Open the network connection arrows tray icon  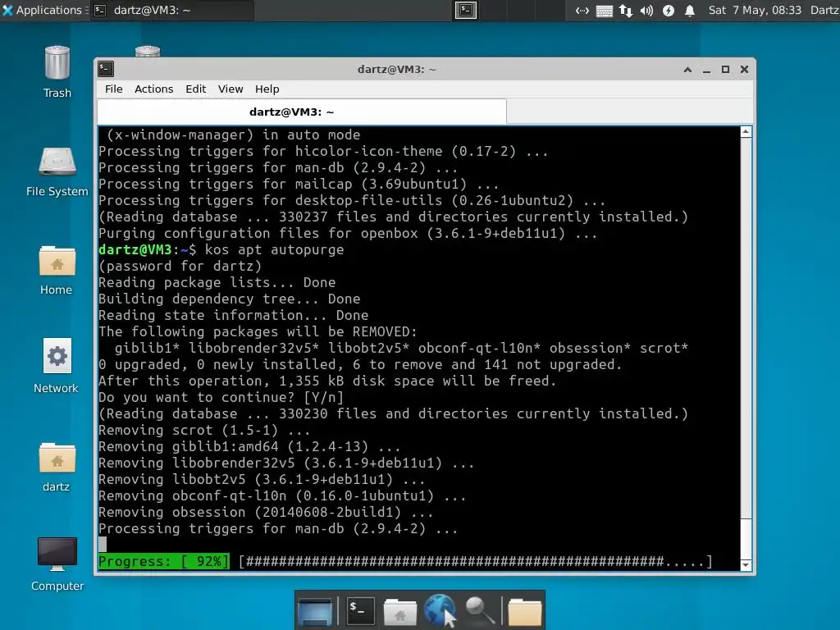click(582, 11)
